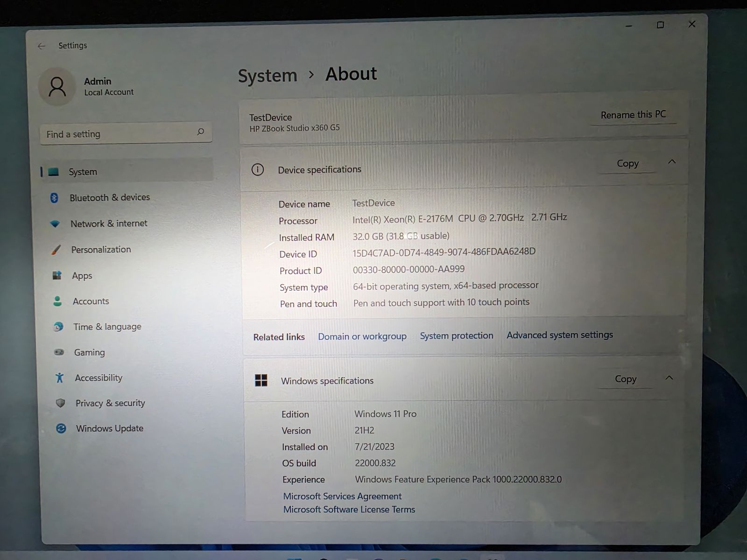Click the Personalization paintbrush icon
This screenshot has width=747, height=560.
click(56, 250)
